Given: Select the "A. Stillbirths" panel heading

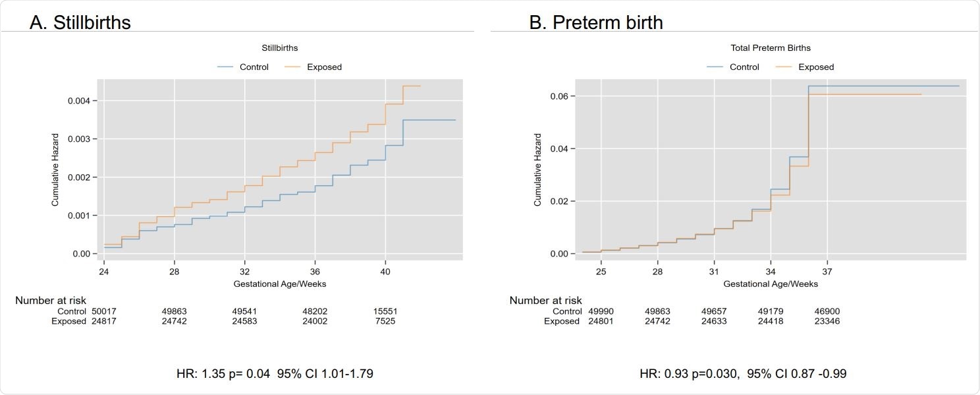Looking at the screenshot, I should click(80, 22).
